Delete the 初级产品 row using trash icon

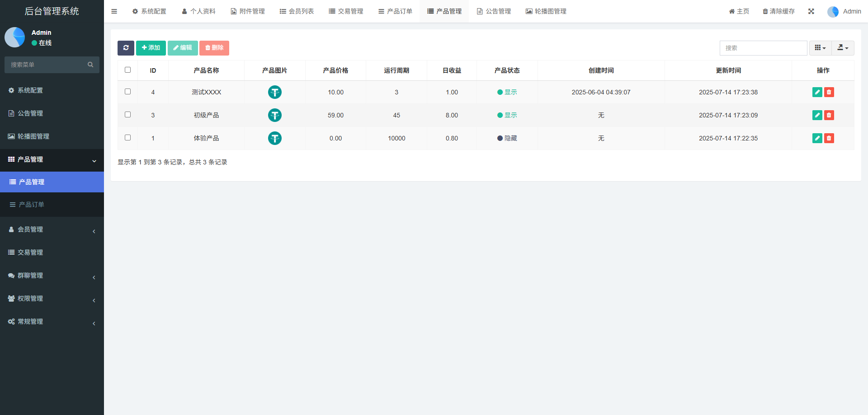[829, 115]
